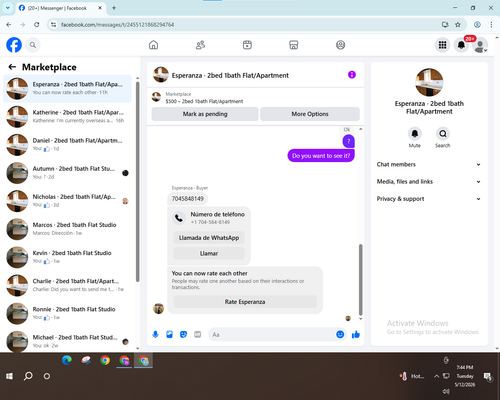Viewport: 500px width, 400px height.
Task: Choose a GIF icon
Action: pyautogui.click(x=198, y=334)
